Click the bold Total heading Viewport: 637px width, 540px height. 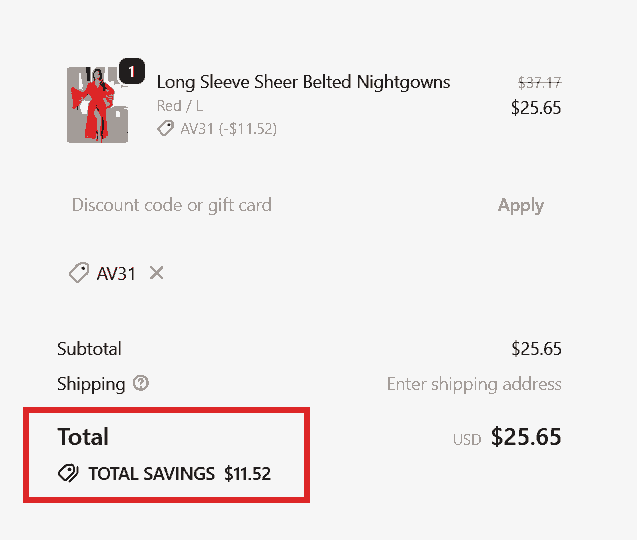point(83,436)
